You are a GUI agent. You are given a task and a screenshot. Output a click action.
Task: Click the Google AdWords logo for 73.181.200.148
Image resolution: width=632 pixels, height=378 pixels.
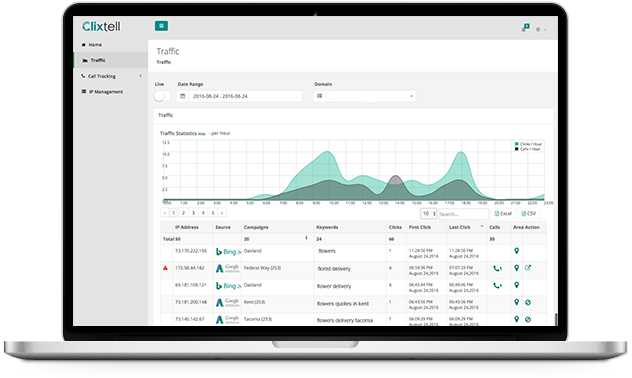pos(227,303)
